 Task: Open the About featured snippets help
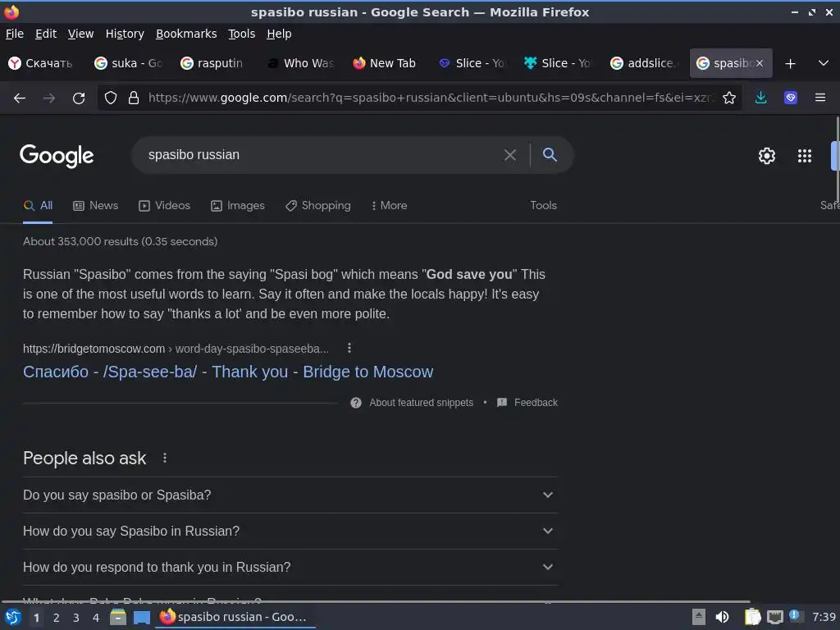(356, 403)
